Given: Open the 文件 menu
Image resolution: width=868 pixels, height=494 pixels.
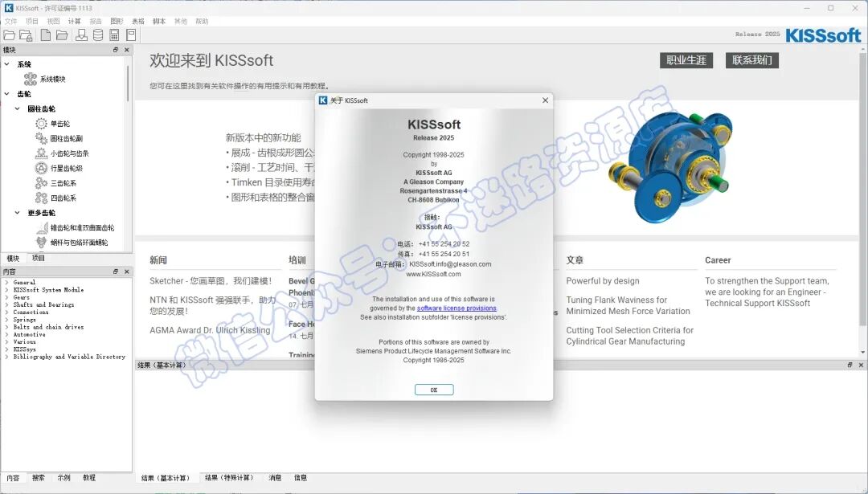Looking at the screenshot, I should (x=11, y=21).
